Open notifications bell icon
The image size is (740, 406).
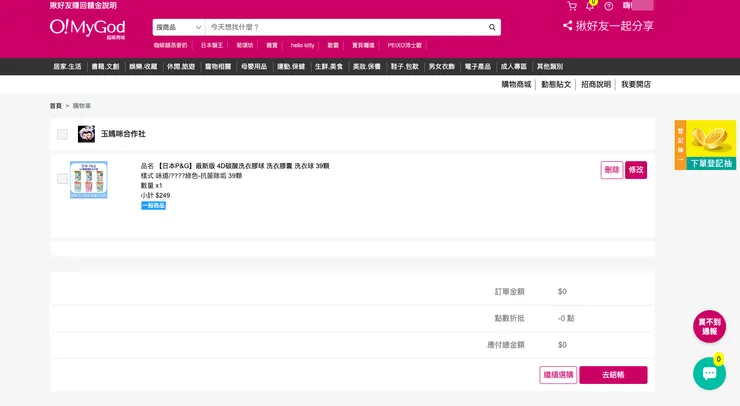click(590, 6)
